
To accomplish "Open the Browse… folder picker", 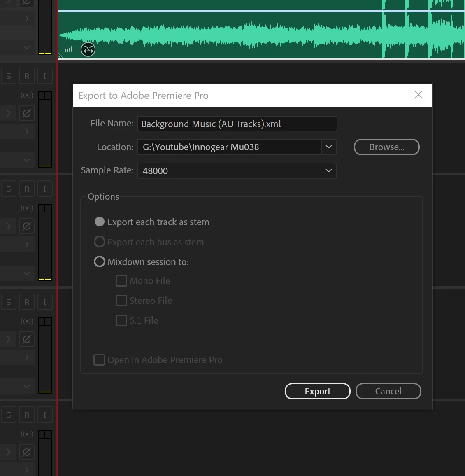I will (386, 147).
